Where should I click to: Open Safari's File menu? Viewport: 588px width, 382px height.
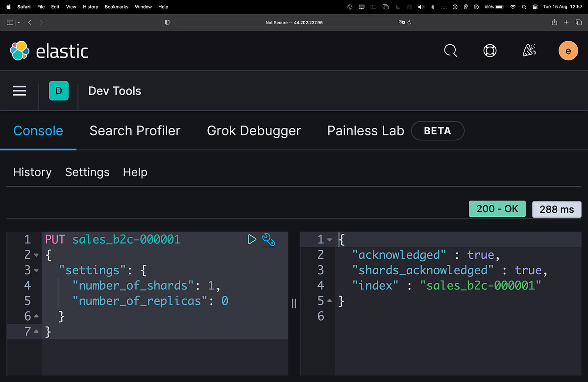pos(41,7)
